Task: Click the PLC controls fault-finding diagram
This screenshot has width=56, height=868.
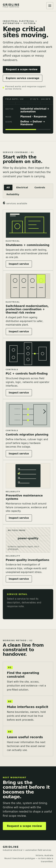Action: coord(28,354)
